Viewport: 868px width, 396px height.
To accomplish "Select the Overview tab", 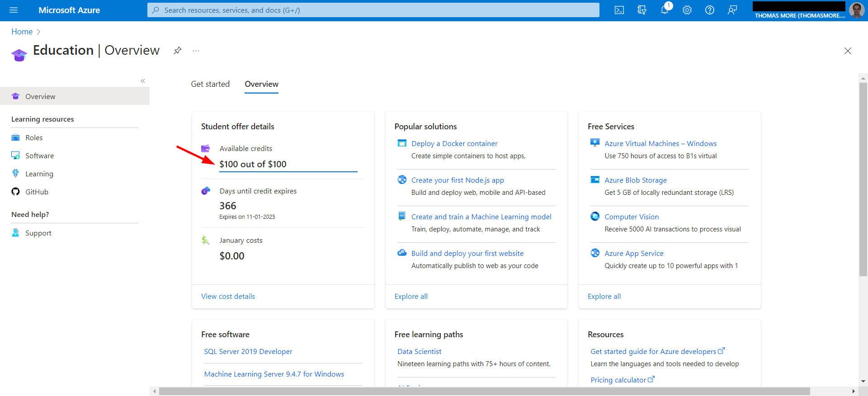I will click(x=261, y=84).
